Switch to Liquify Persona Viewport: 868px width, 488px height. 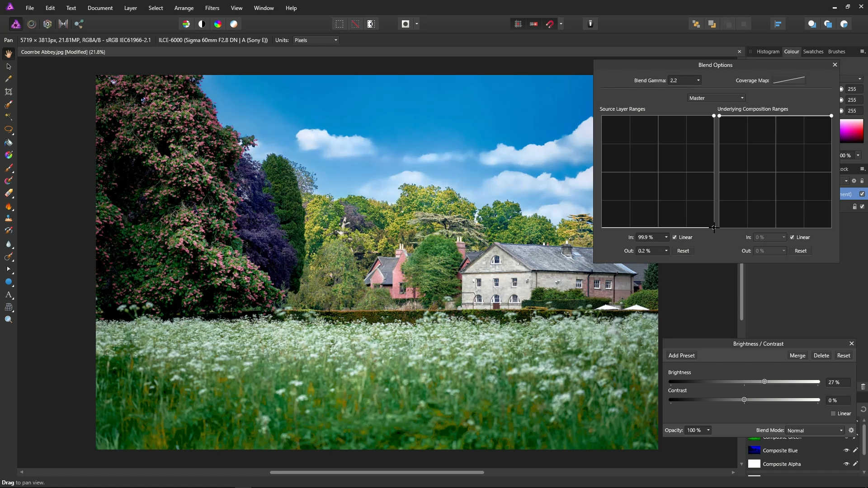tap(32, 24)
